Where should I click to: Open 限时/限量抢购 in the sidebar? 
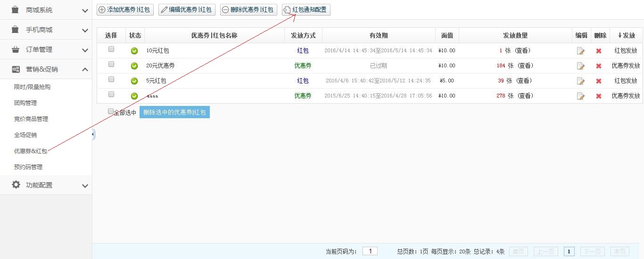point(32,87)
